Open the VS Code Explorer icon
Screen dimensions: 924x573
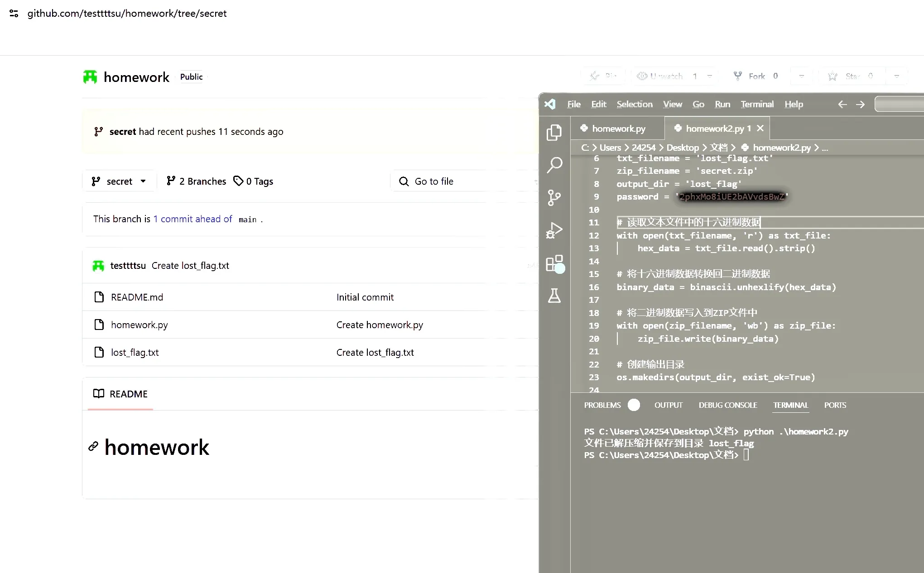coord(554,133)
